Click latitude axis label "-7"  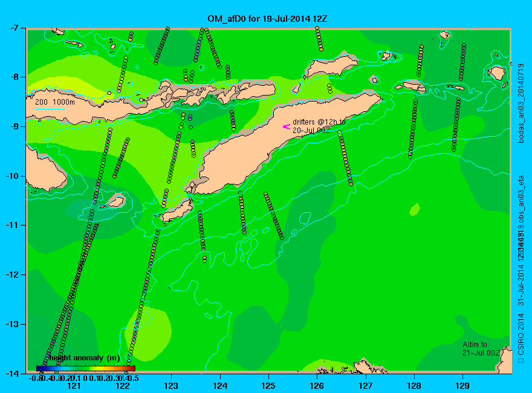click(16, 28)
